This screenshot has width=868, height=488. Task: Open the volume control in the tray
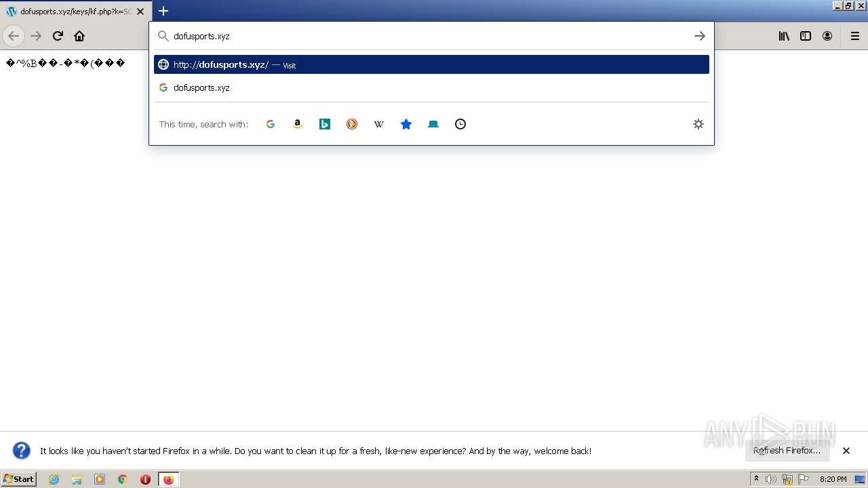771,479
